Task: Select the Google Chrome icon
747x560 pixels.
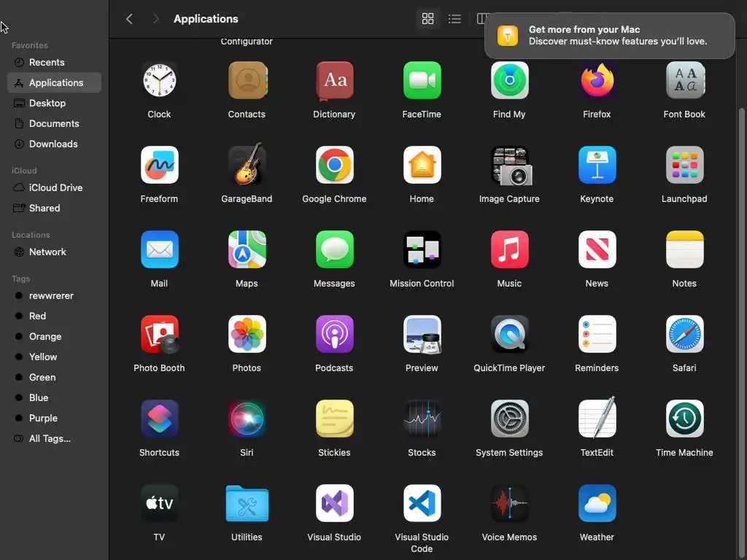Action: coord(334,165)
